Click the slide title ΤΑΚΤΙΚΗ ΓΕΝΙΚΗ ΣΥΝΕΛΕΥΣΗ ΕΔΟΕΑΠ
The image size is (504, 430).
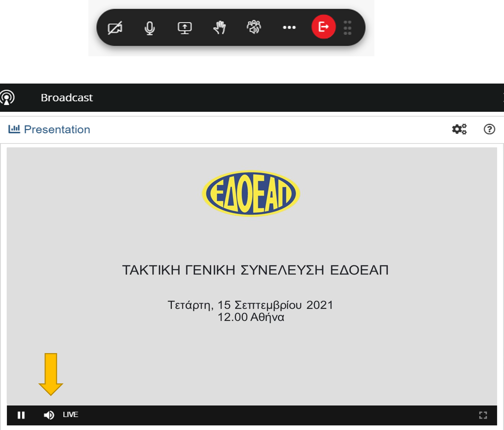(x=255, y=270)
